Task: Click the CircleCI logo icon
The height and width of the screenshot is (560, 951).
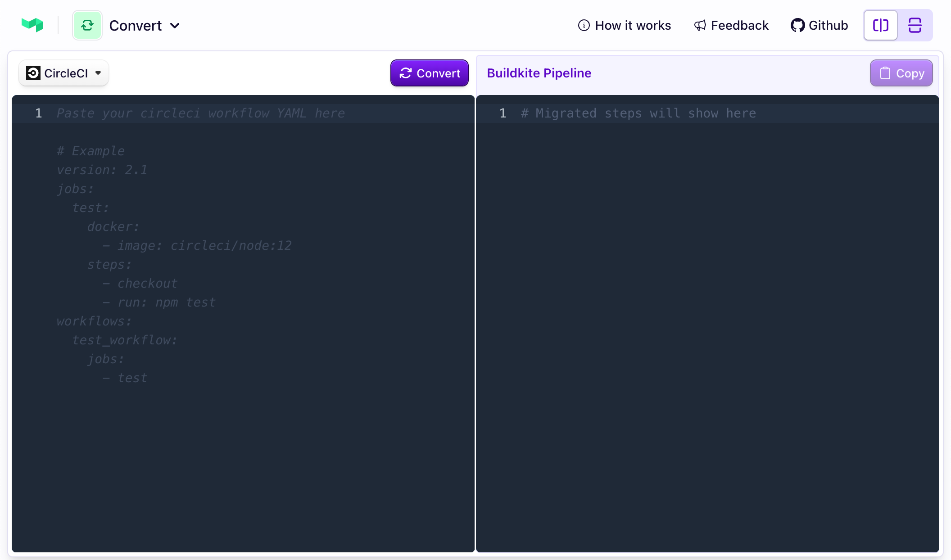Action: tap(32, 72)
